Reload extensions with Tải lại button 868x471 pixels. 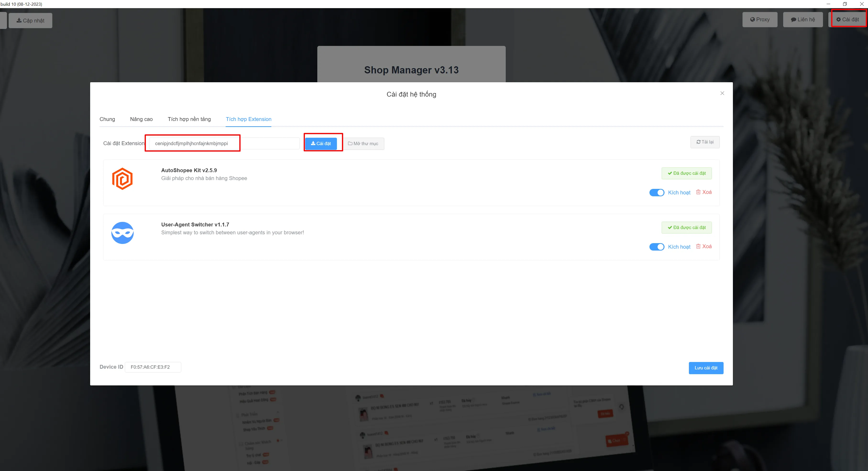click(705, 142)
